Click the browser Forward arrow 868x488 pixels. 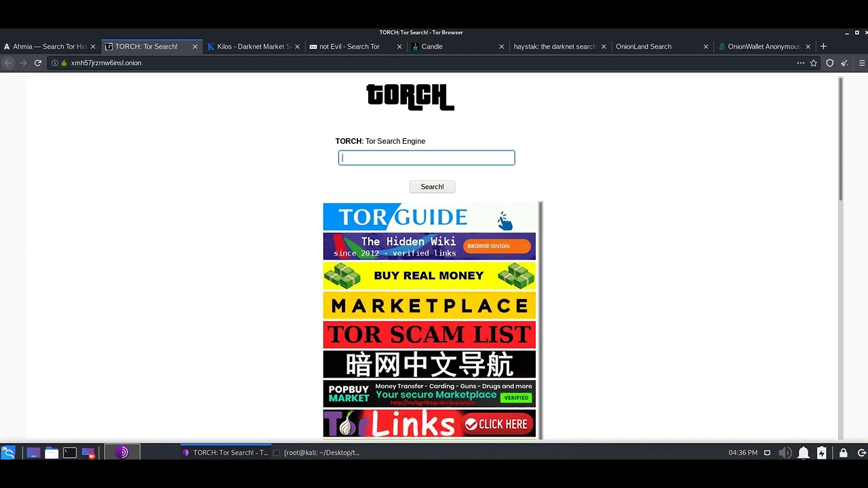[x=23, y=63]
